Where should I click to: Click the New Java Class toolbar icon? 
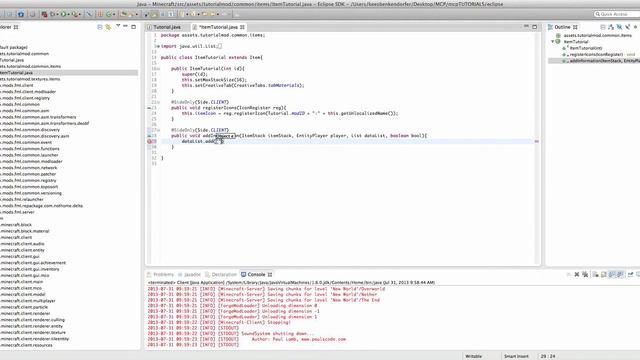coord(109,14)
